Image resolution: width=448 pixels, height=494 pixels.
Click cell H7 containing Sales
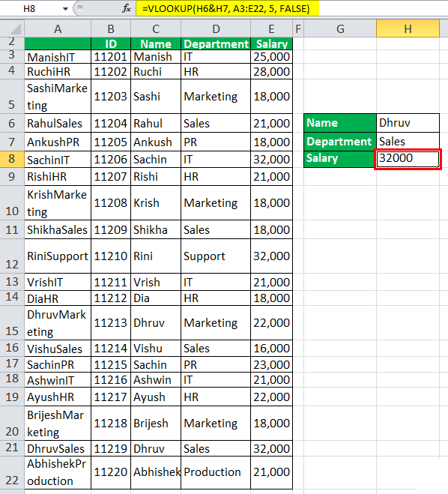(408, 142)
